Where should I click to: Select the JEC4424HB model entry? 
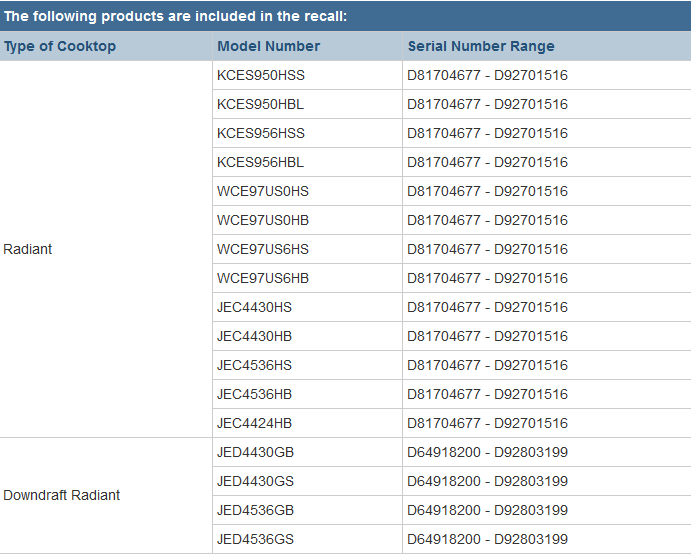pyautogui.click(x=254, y=423)
